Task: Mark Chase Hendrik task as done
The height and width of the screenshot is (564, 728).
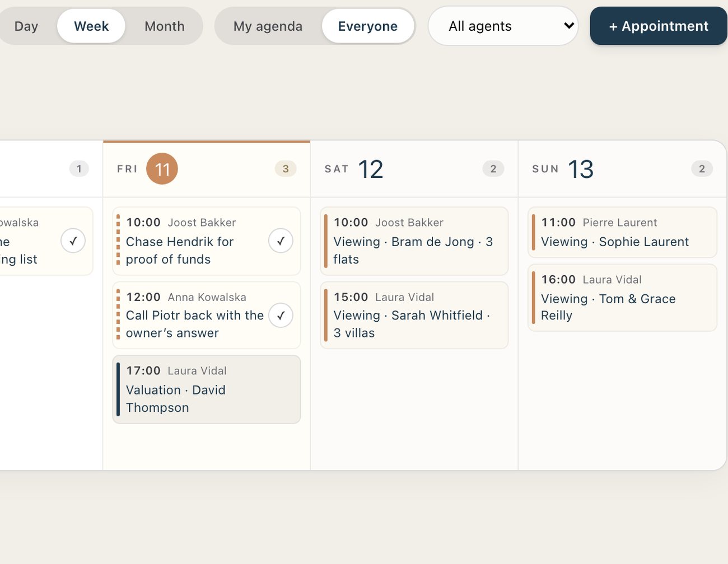Action: point(281,241)
